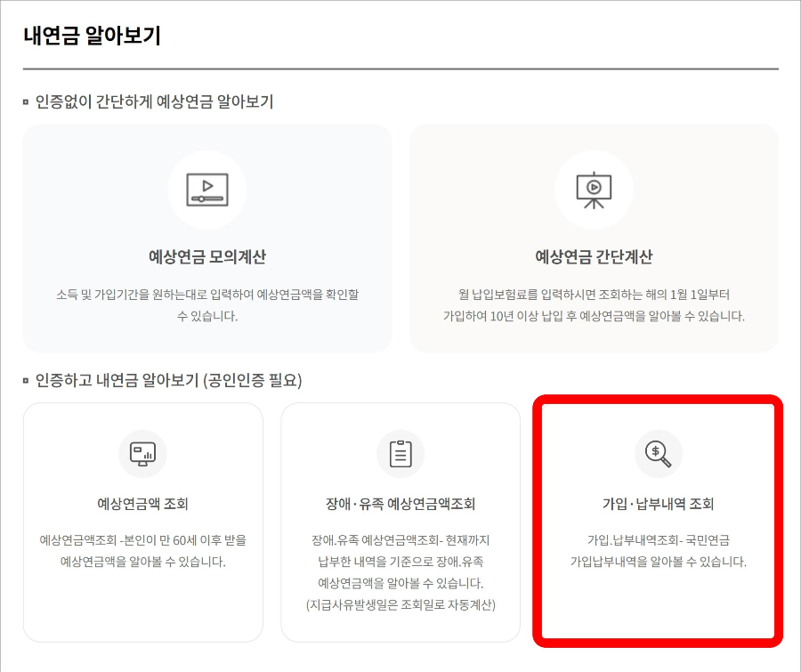Click the 장애·유족 예상연금액조회 clipboard icon

point(400,454)
